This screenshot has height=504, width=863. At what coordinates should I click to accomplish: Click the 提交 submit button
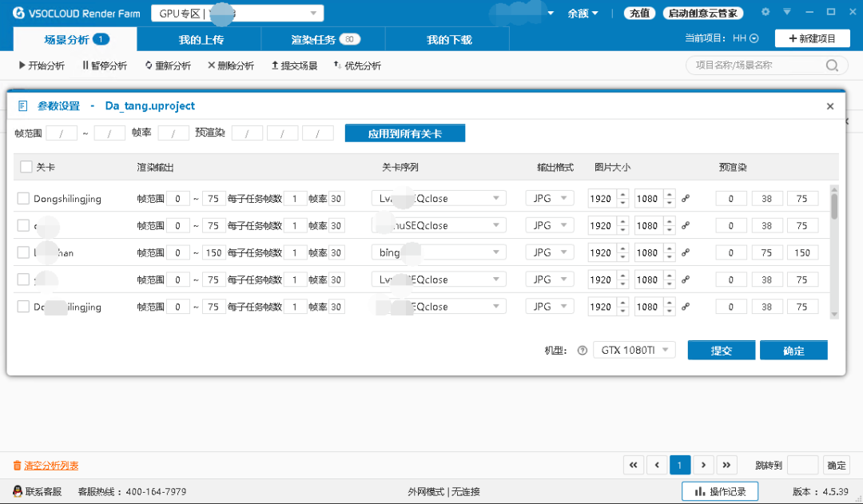pos(722,351)
